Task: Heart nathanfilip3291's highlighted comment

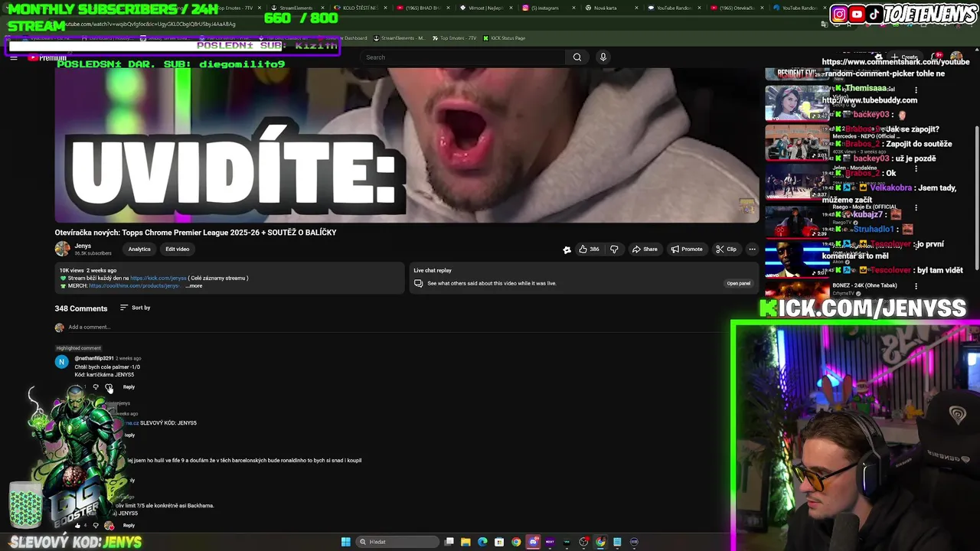Action: click(109, 387)
